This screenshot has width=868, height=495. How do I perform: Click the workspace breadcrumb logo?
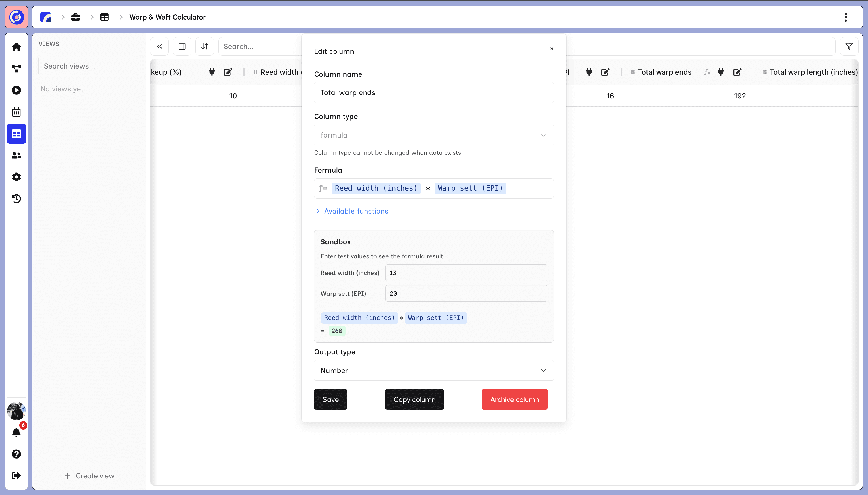[46, 17]
